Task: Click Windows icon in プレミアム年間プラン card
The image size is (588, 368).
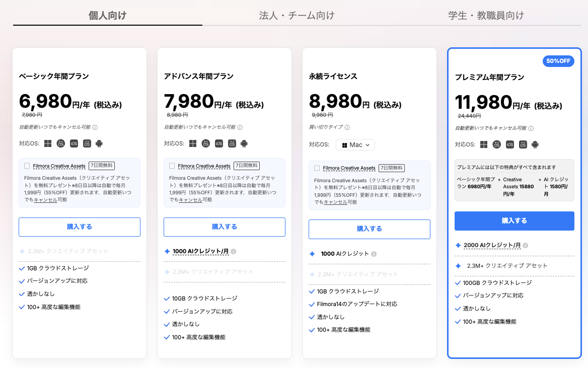Action: coord(484,144)
